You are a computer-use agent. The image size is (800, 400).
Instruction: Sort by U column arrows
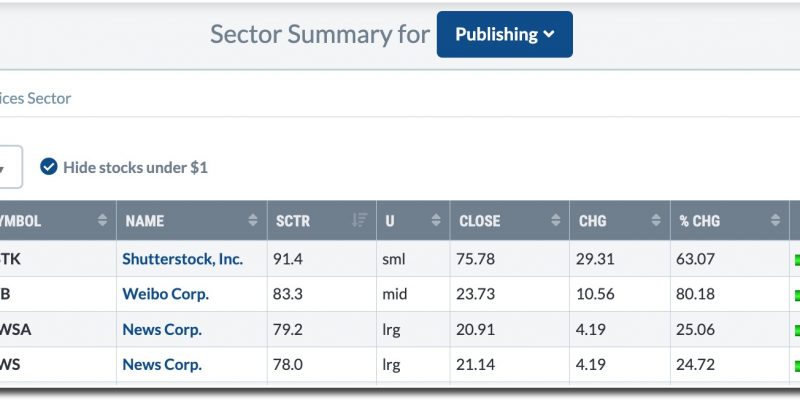click(x=436, y=220)
